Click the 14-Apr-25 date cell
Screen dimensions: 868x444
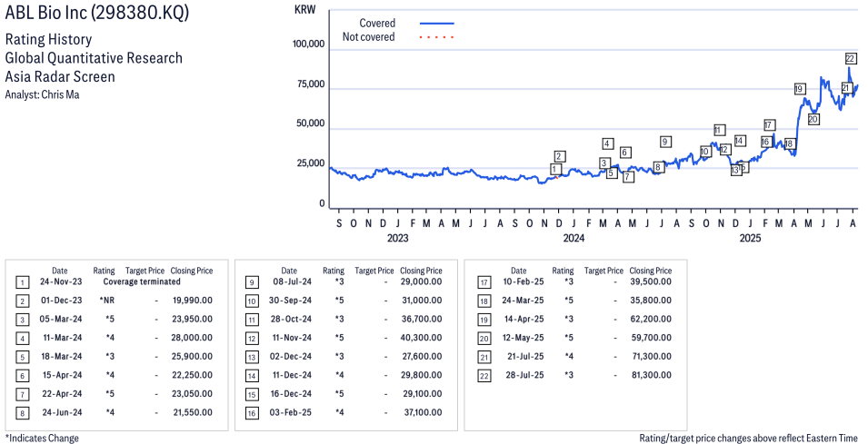coord(524,319)
